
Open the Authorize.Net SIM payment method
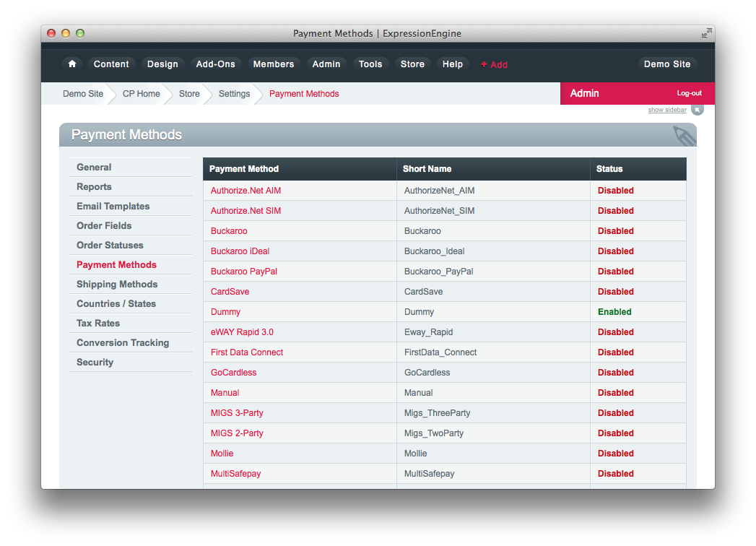246,211
